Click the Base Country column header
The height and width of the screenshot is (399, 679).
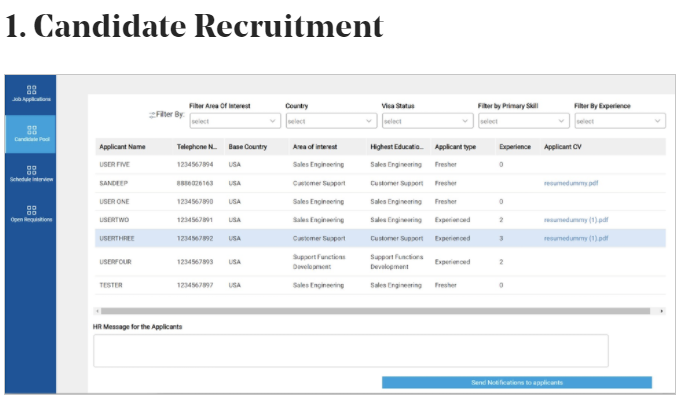(x=248, y=147)
